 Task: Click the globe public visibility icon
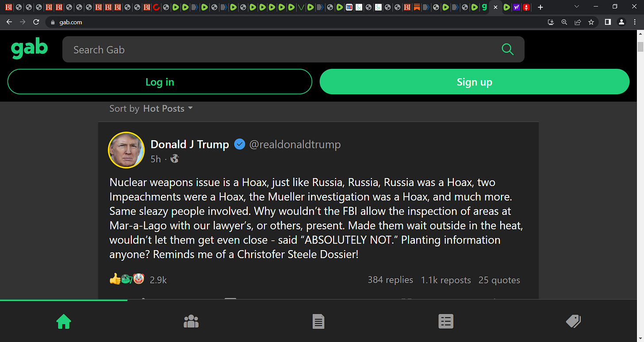pyautogui.click(x=175, y=159)
